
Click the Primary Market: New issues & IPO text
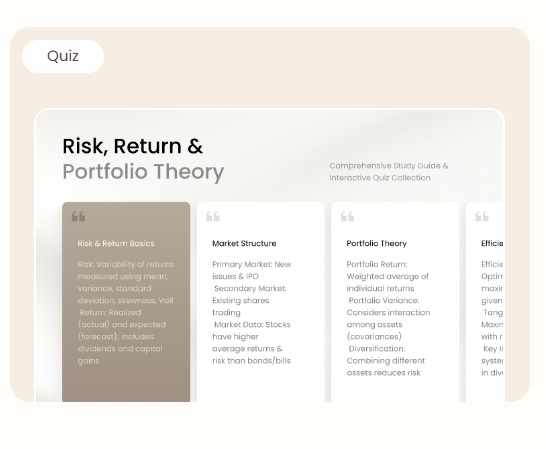[251, 270]
